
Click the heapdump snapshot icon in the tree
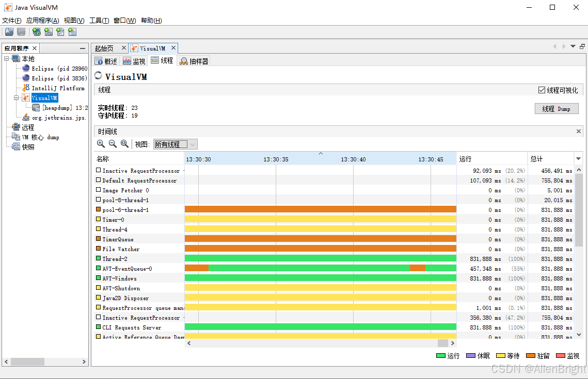click(x=36, y=108)
